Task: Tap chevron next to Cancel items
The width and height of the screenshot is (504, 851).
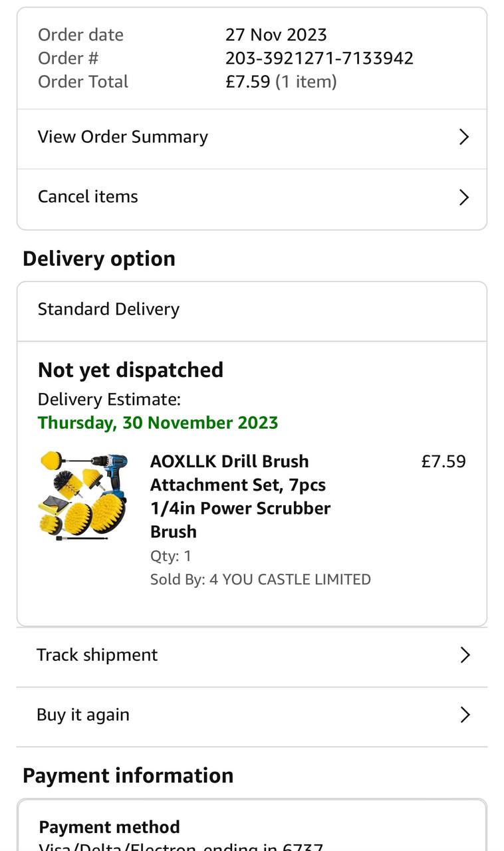Action: tap(464, 197)
